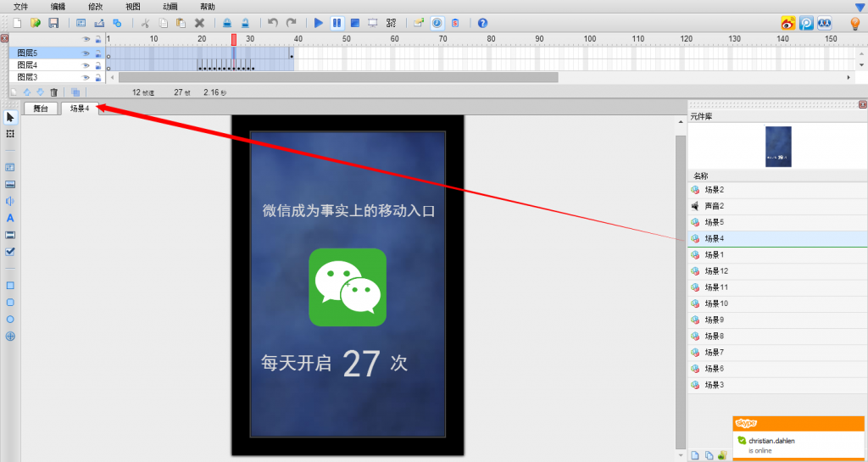Click the QR code icon
The height and width of the screenshot is (462, 868).
392,23
